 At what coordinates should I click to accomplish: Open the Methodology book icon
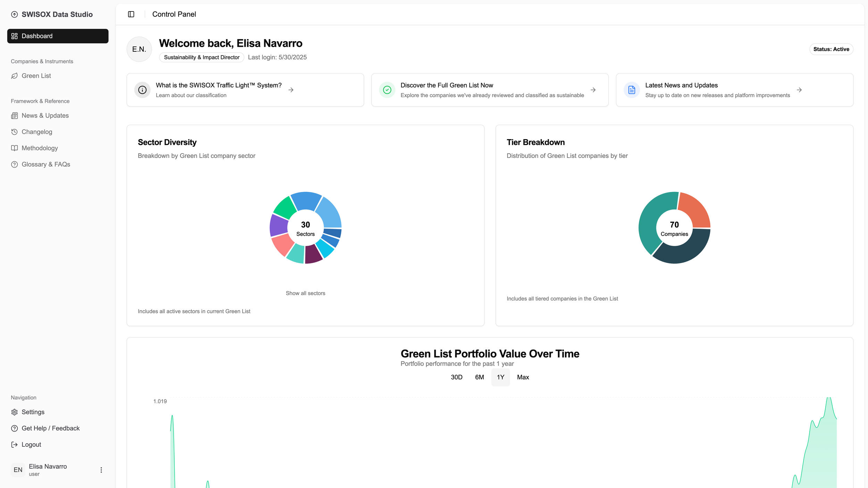coord(14,148)
